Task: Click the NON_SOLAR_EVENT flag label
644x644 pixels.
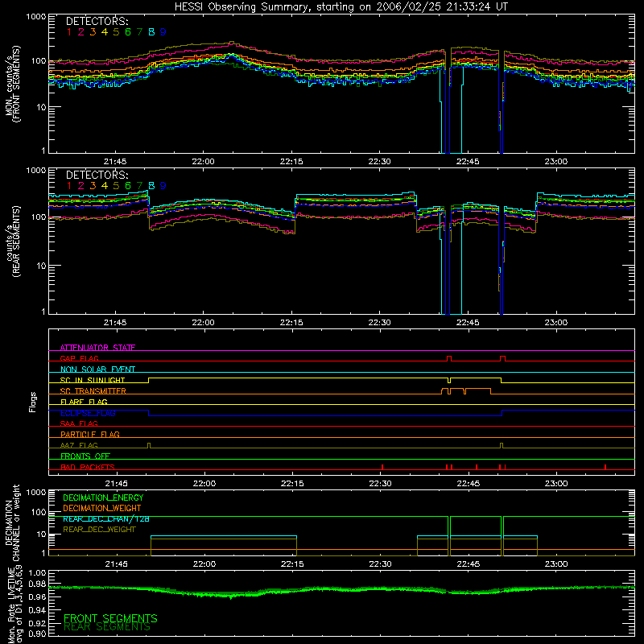Action: [x=97, y=369]
